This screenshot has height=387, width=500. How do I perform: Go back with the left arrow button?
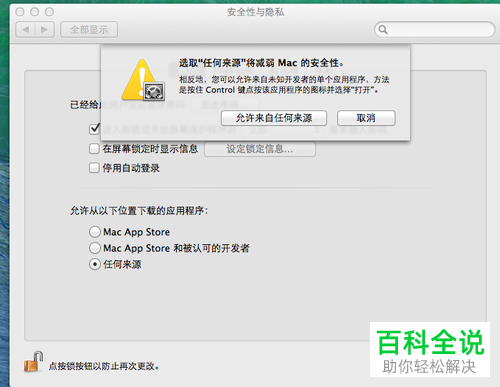coord(26,30)
